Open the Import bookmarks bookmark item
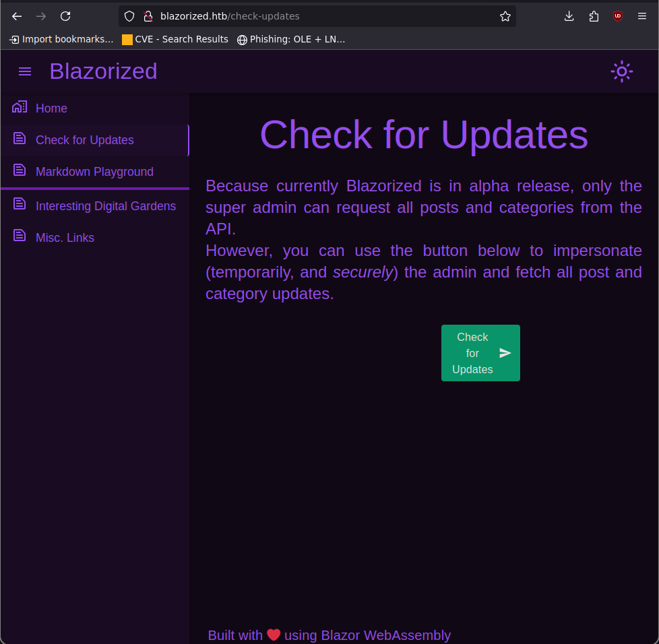Viewport: 659px width, 644px height. (61, 40)
